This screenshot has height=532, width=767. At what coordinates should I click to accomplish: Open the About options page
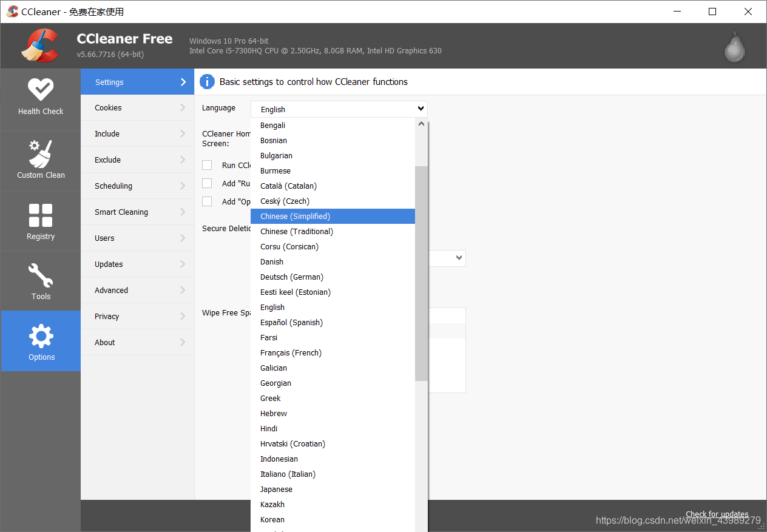tap(137, 343)
